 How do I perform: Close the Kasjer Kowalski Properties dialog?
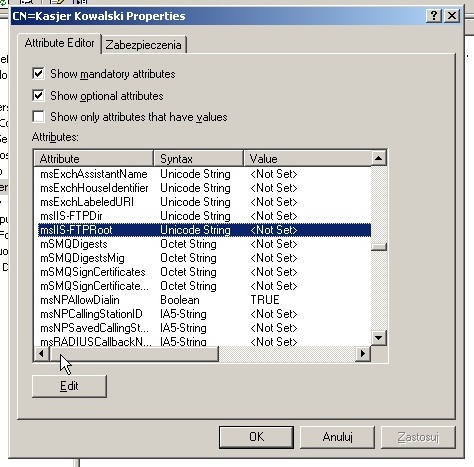[452, 16]
